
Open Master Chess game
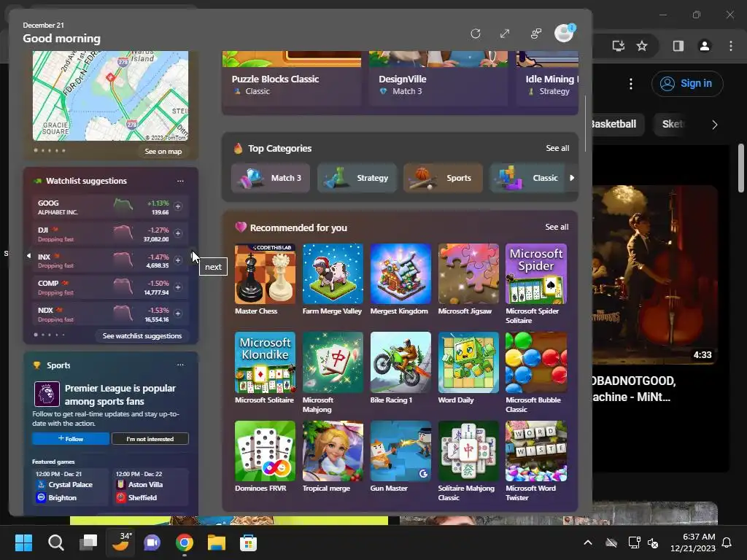point(265,279)
